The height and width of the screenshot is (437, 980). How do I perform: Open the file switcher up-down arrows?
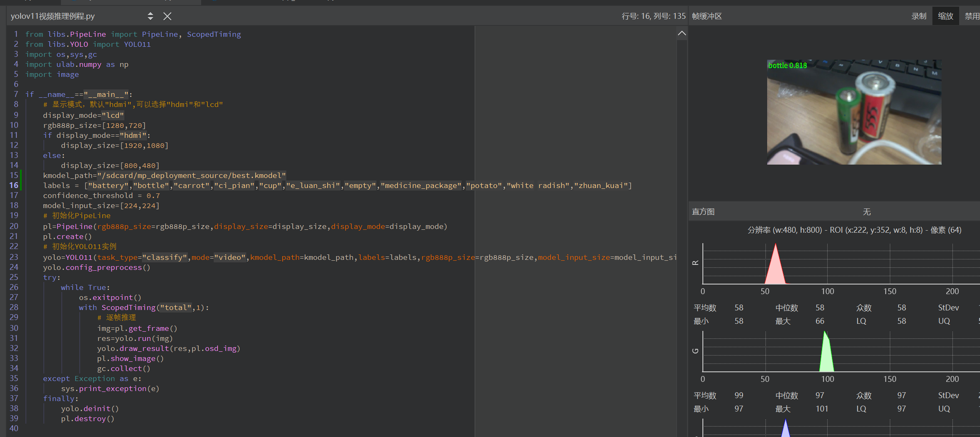click(150, 16)
